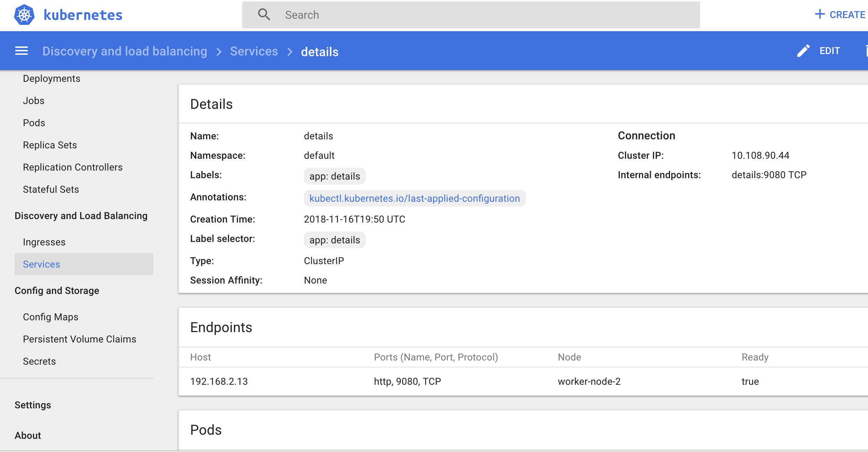Click the Ready column header
Viewport: 868px width, 452px height.
(755, 357)
